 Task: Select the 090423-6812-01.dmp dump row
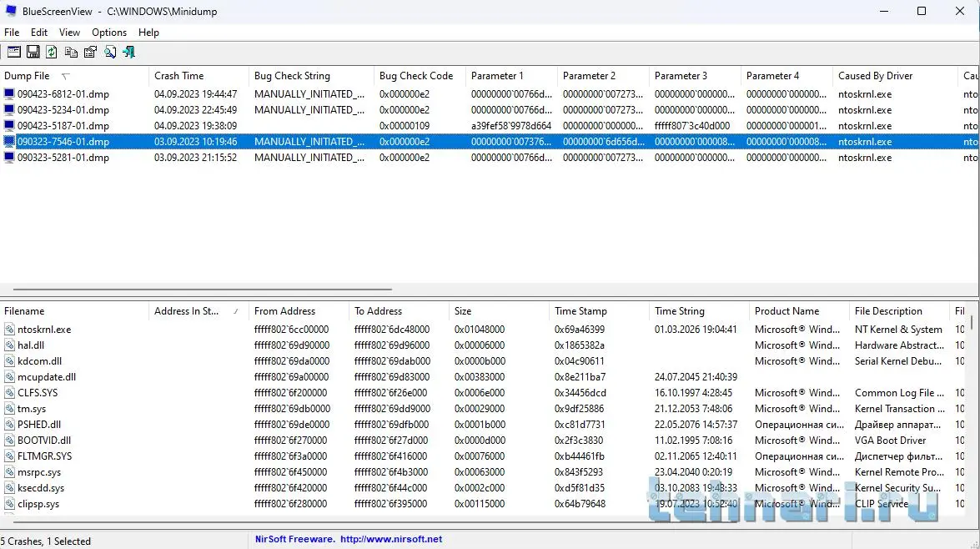(63, 94)
